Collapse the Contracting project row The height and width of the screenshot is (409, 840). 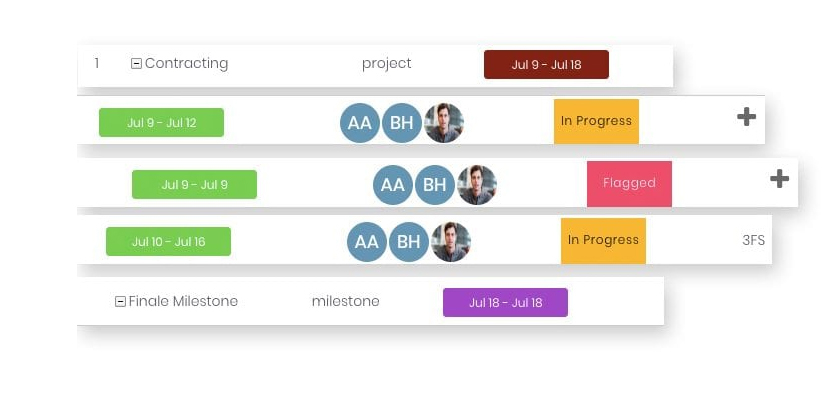pos(136,64)
